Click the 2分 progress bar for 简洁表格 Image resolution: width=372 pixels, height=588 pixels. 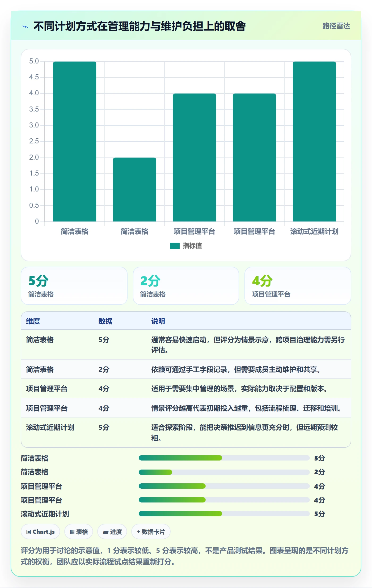point(224,472)
